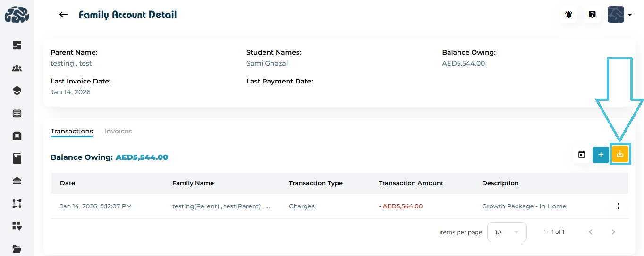This screenshot has width=644, height=256.
Task: Click the bank building sidebar icon
Action: [x=17, y=181]
